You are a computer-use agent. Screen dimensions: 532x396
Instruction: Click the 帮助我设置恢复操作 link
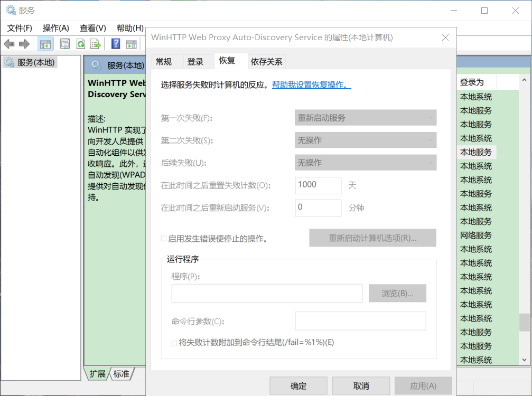[312, 85]
